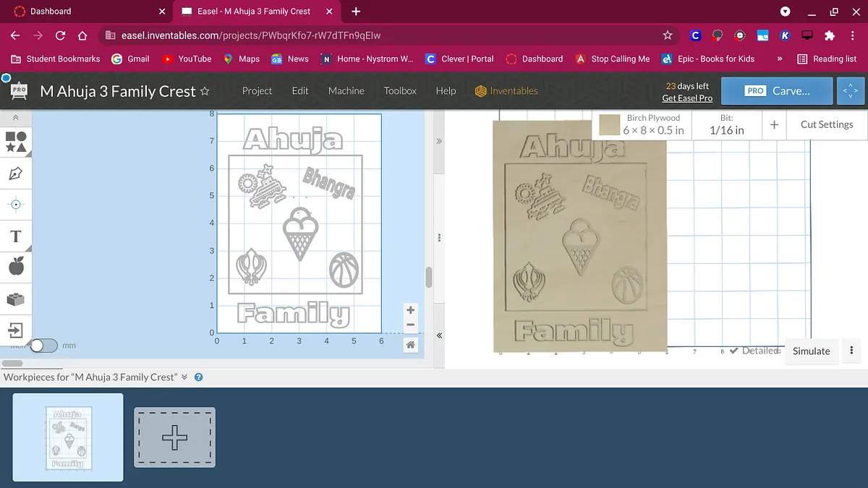Zoom out on the design canvas

tap(410, 325)
